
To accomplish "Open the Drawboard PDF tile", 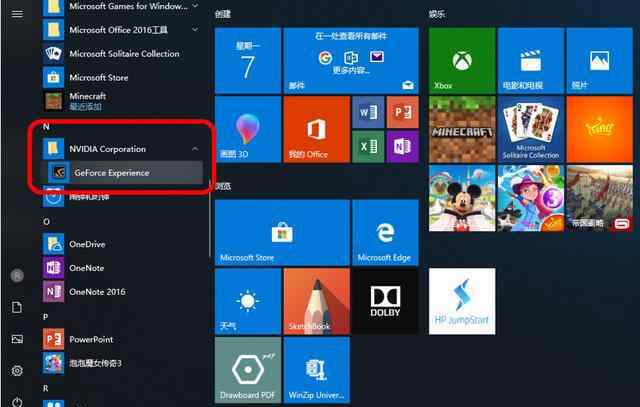I will [248, 370].
